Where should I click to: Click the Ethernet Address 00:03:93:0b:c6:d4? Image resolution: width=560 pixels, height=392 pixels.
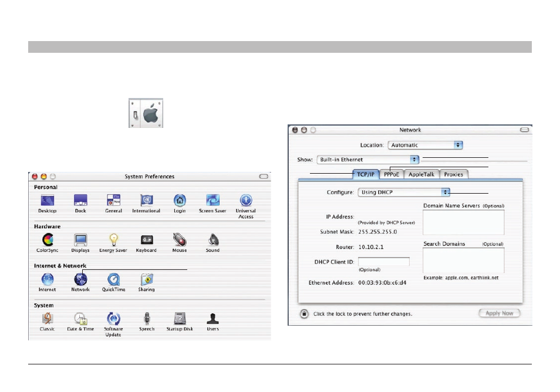(382, 282)
